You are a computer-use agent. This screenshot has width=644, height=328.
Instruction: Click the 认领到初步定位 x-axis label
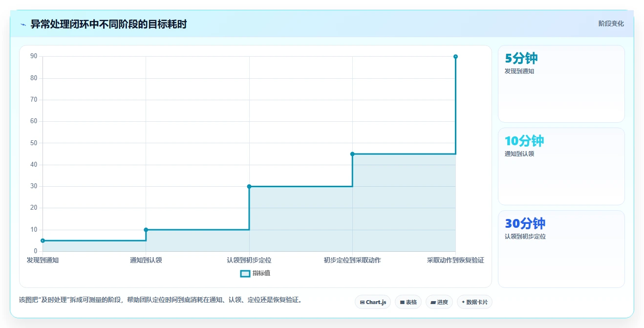(249, 260)
